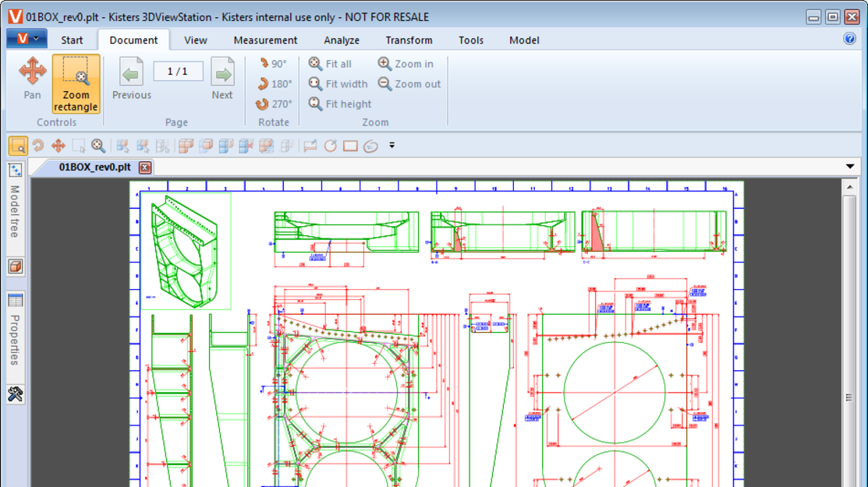This screenshot has width=868, height=487.
Task: Switch to the Transform ribbon tab
Action: click(409, 41)
